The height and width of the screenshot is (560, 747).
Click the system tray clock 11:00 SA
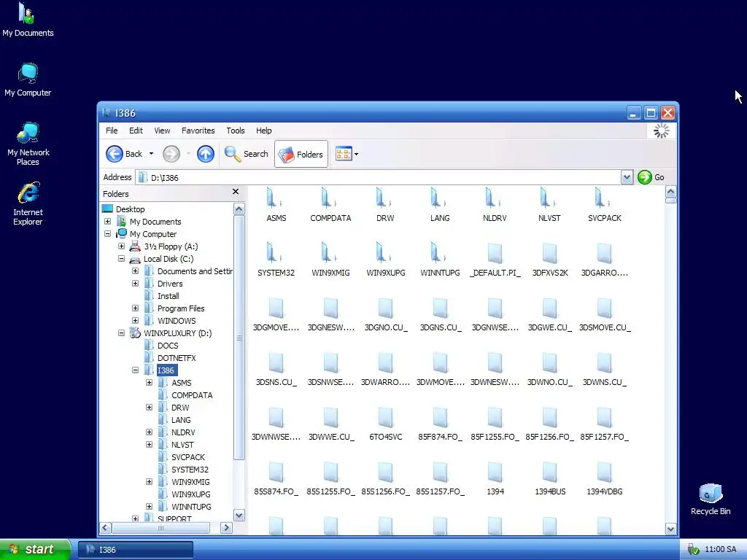(x=720, y=549)
